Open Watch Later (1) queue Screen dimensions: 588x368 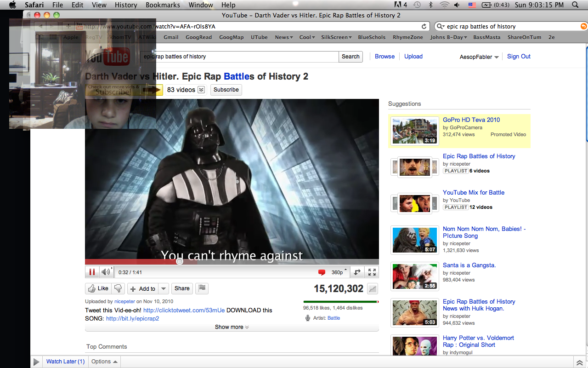[x=65, y=362]
